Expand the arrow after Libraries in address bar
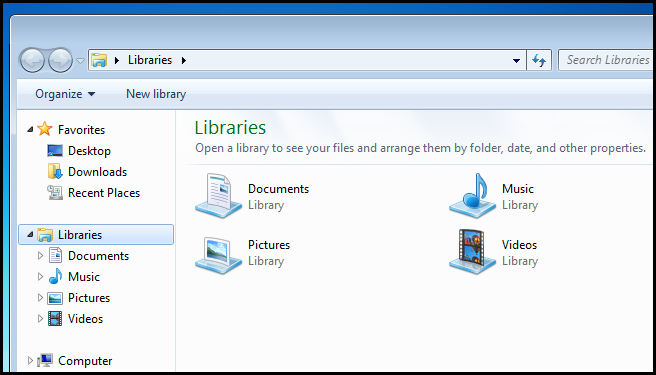 coord(184,61)
